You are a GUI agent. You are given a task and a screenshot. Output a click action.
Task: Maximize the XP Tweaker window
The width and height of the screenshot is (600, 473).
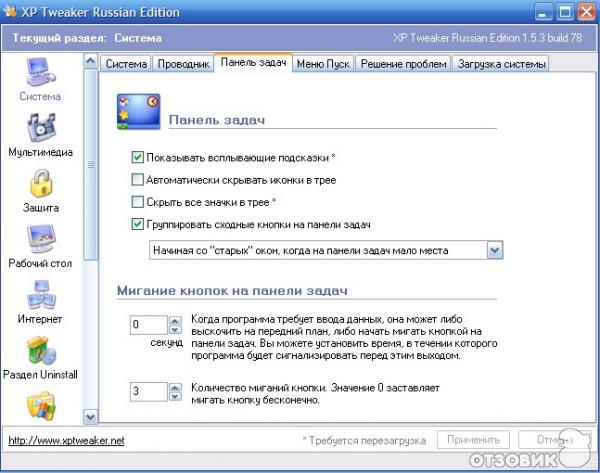pyautogui.click(x=564, y=12)
